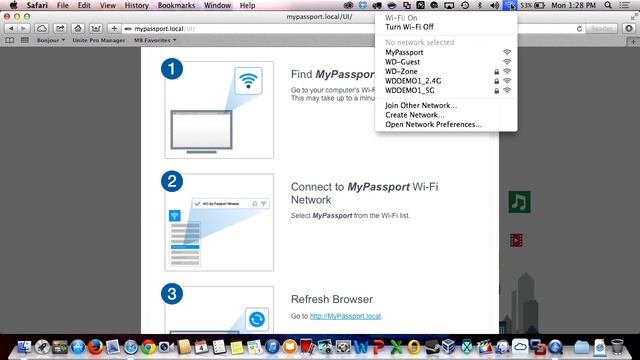Click the step 2 network list illustration
The height and width of the screenshot is (360, 640).
[219, 222]
